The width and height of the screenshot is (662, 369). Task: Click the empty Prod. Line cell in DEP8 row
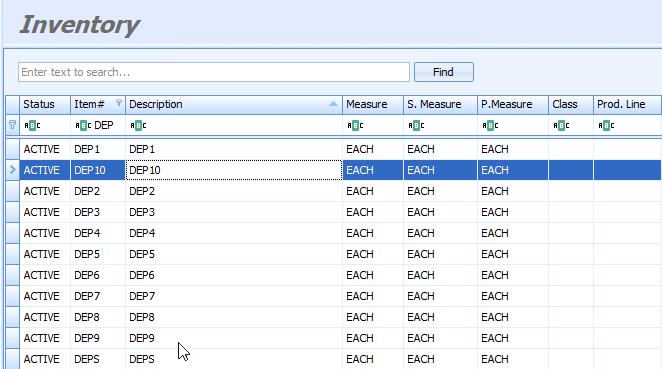pos(627,317)
